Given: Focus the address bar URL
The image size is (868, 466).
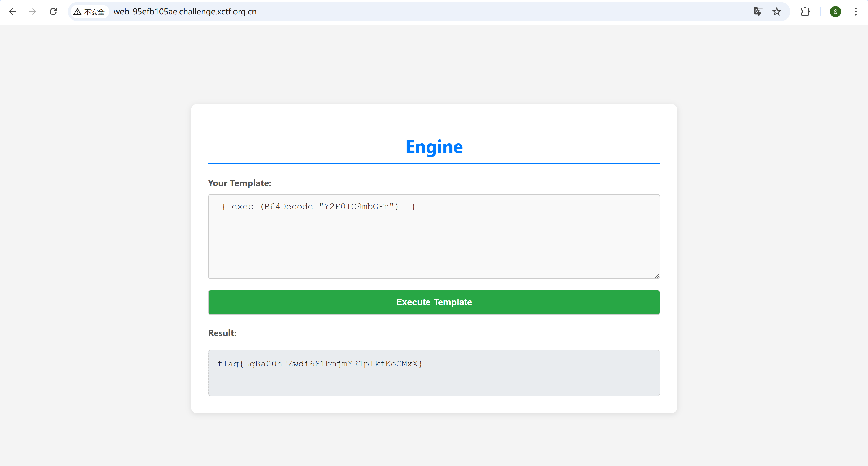Looking at the screenshot, I should 185,12.
